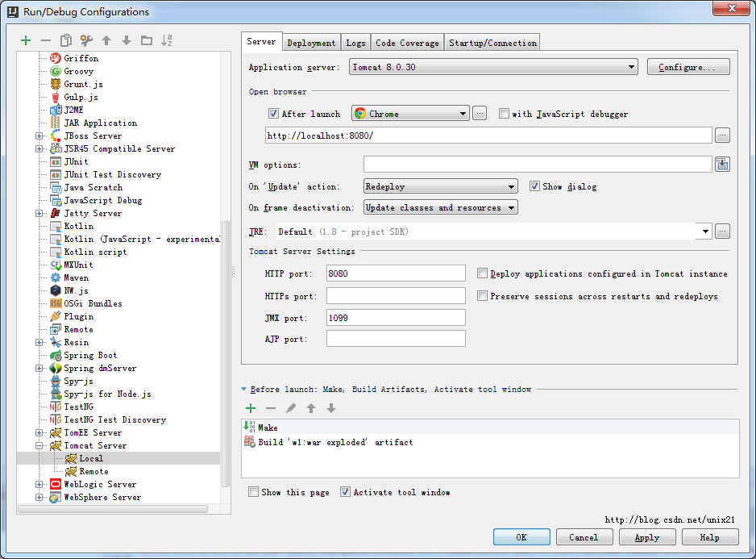756x559 pixels.
Task: Expand WebLogic Server tree node
Action: (x=39, y=484)
